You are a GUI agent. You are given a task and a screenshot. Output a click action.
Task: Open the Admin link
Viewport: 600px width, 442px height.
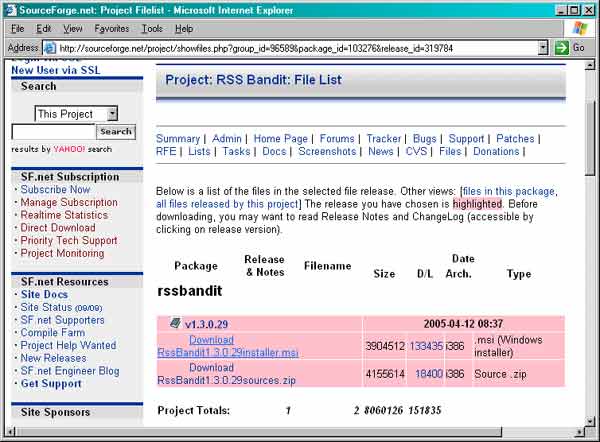coord(227,139)
